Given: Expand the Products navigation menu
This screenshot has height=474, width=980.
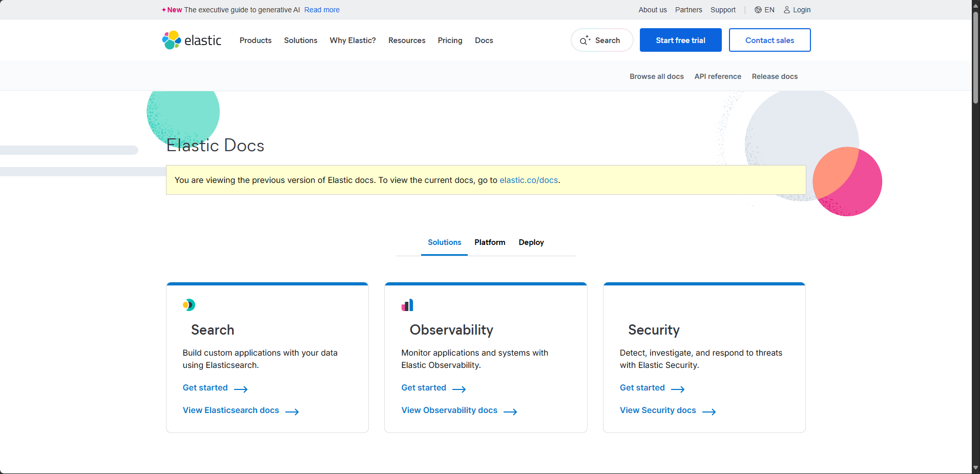Looking at the screenshot, I should point(255,40).
